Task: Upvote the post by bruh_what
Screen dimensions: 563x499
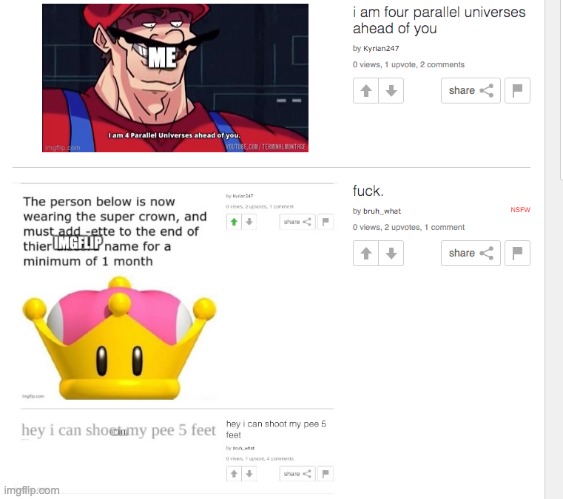Action: coord(366,253)
